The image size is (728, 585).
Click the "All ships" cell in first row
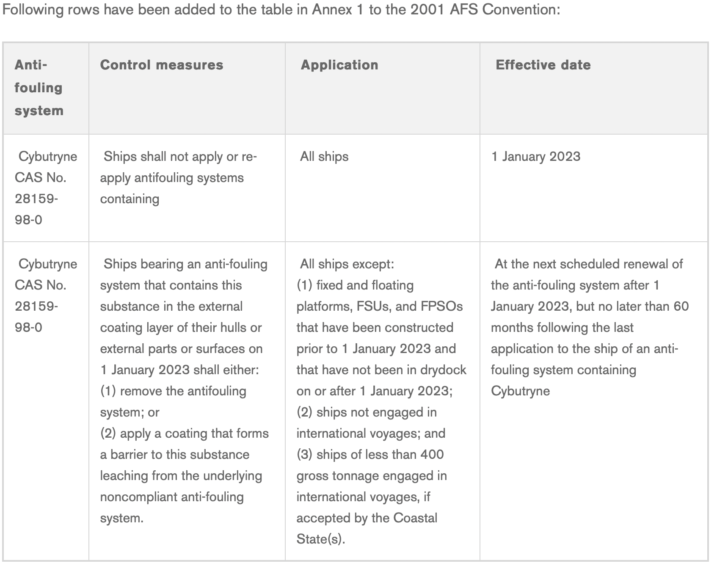324,157
